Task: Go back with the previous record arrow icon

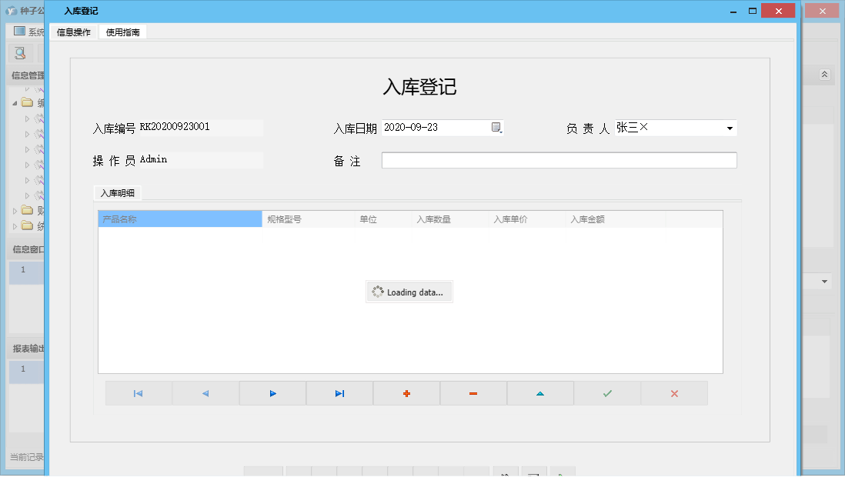Action: pyautogui.click(x=205, y=393)
